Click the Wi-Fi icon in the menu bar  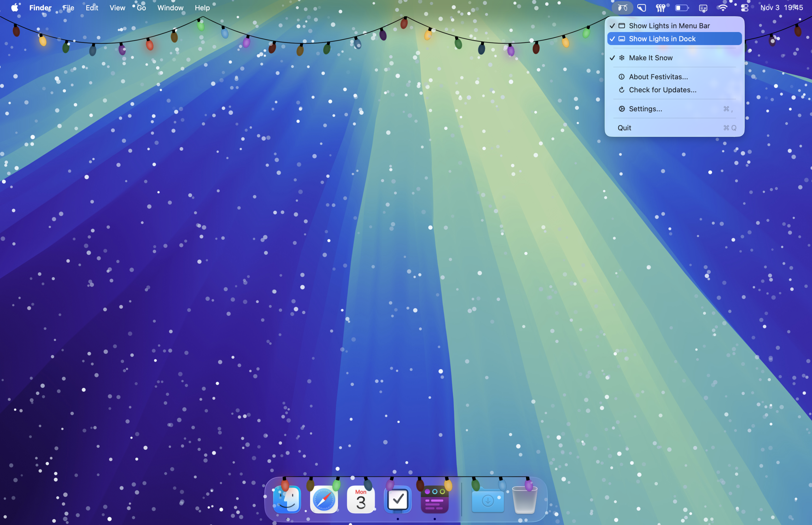(x=723, y=8)
